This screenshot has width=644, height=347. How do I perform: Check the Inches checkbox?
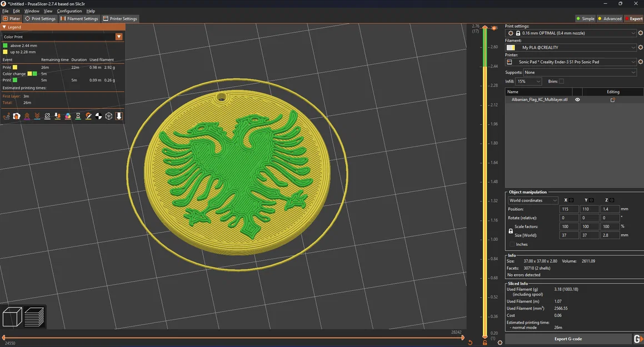point(512,244)
